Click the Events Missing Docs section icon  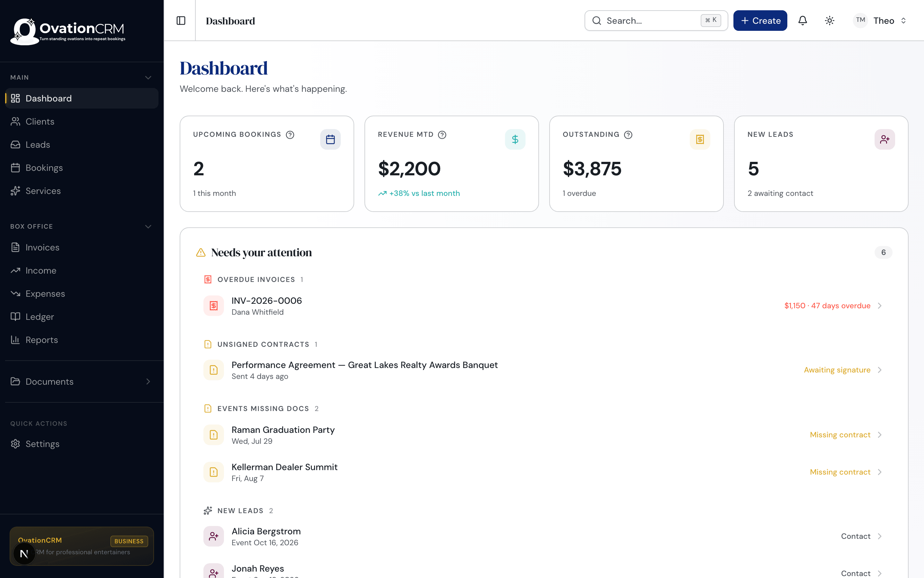(208, 409)
